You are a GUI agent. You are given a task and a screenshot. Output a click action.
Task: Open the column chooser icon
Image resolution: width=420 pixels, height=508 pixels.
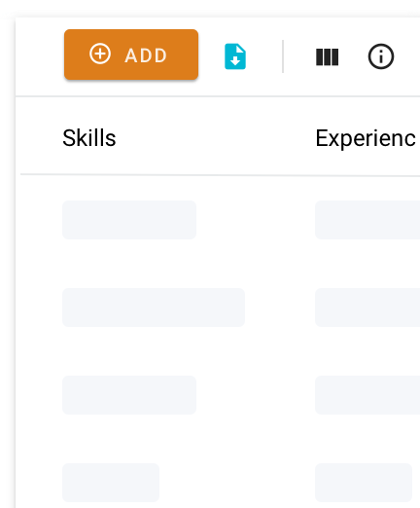tap(327, 57)
